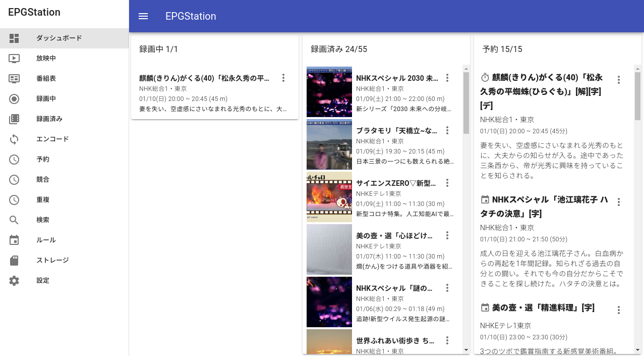Open options menu for NHKスペシャル 2030 recording

pyautogui.click(x=447, y=78)
